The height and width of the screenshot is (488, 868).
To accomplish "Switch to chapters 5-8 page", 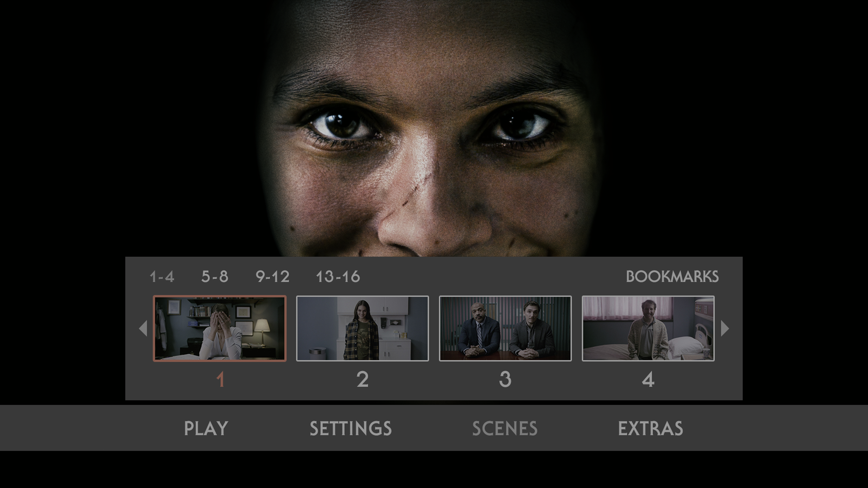I will click(215, 277).
